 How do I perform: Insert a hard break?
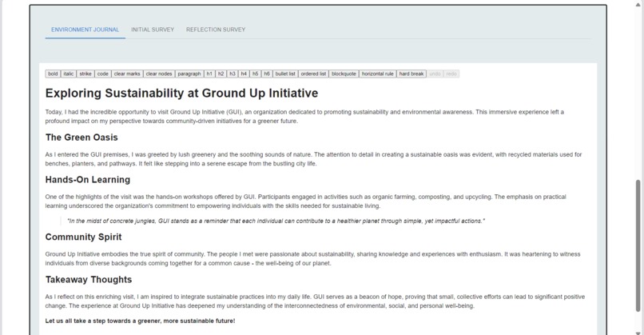click(x=411, y=74)
